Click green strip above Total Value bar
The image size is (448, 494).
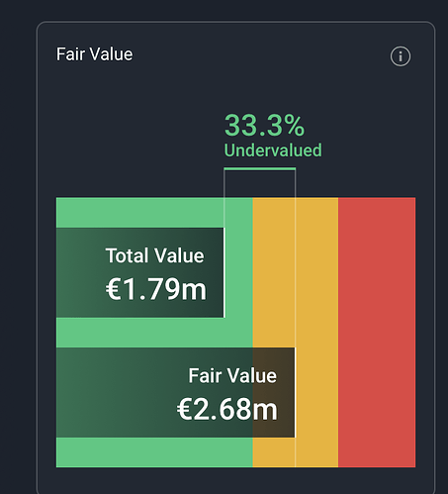140,213
